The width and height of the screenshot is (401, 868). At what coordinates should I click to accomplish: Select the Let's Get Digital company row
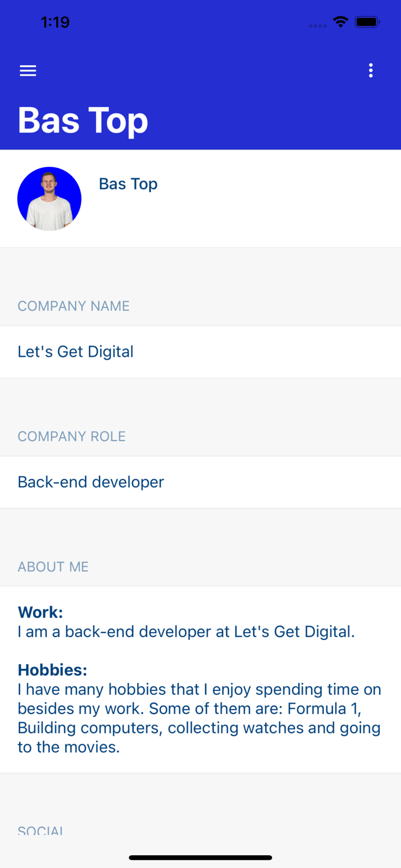(x=200, y=352)
